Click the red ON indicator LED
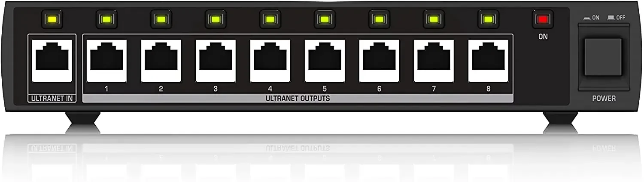 coord(543,19)
